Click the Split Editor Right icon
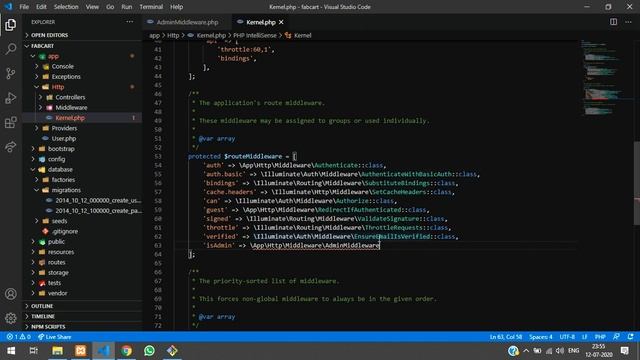 coord(613,22)
